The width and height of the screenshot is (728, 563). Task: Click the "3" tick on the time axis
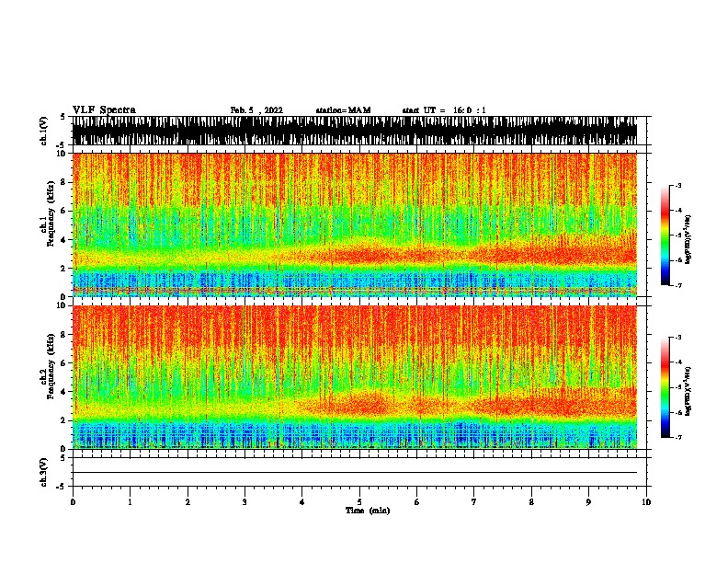tap(245, 501)
